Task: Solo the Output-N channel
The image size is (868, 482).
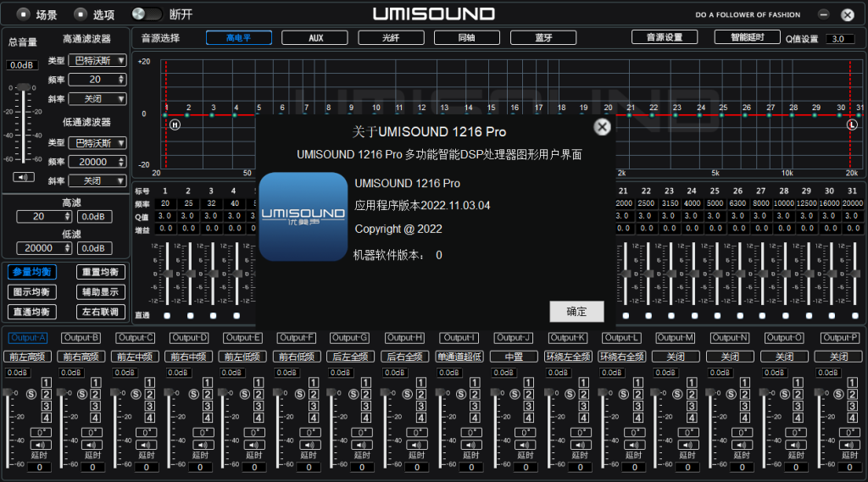Action: click(731, 394)
